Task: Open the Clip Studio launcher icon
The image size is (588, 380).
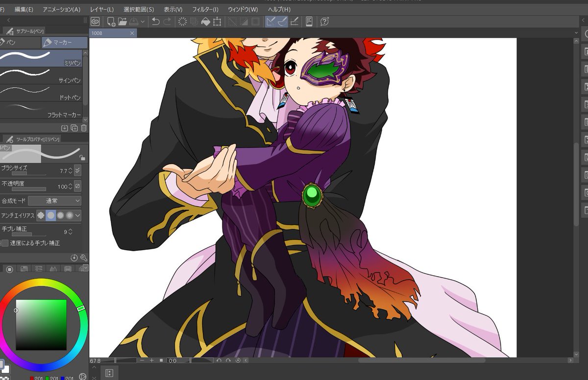Action: [x=95, y=22]
